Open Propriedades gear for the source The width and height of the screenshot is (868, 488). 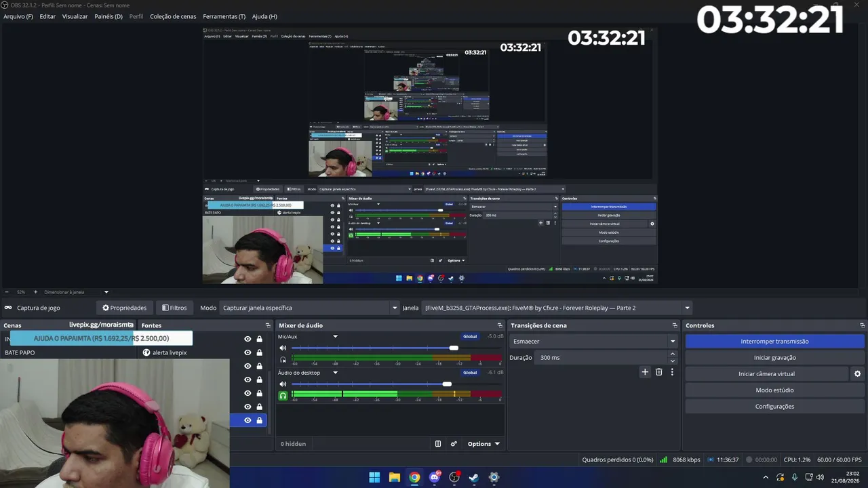pyautogui.click(x=124, y=308)
